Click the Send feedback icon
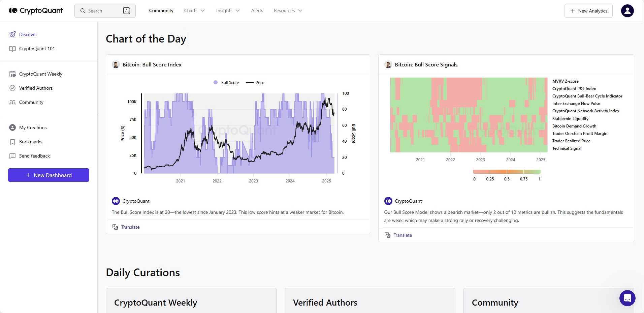 tap(12, 156)
